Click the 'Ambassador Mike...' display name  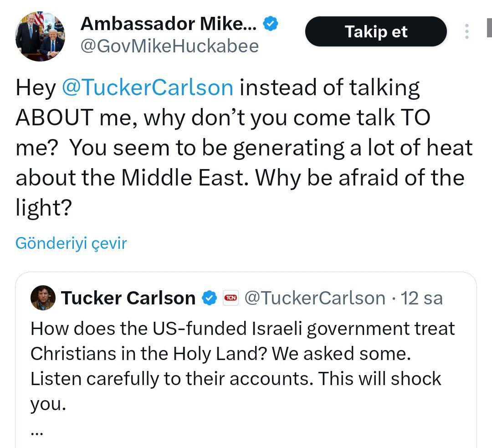point(168,25)
